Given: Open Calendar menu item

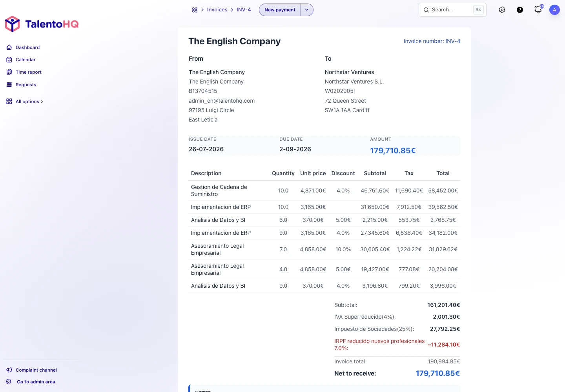Looking at the screenshot, I should point(26,60).
